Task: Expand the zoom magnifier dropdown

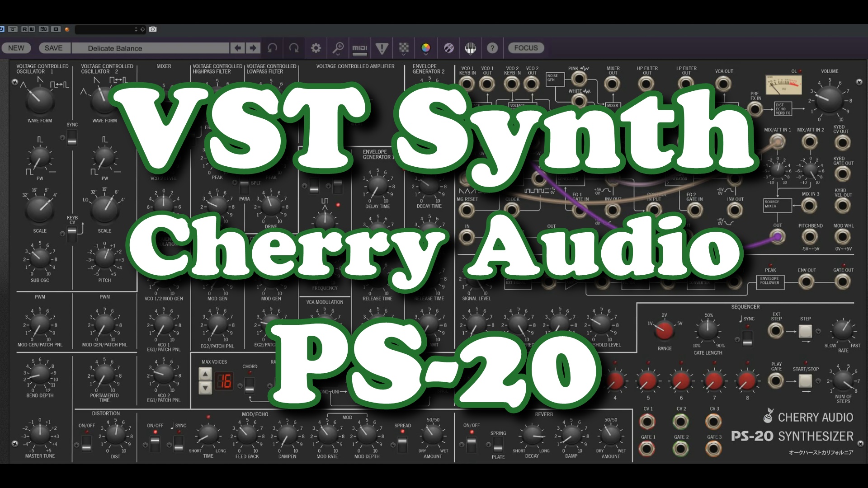Action: pos(338,48)
